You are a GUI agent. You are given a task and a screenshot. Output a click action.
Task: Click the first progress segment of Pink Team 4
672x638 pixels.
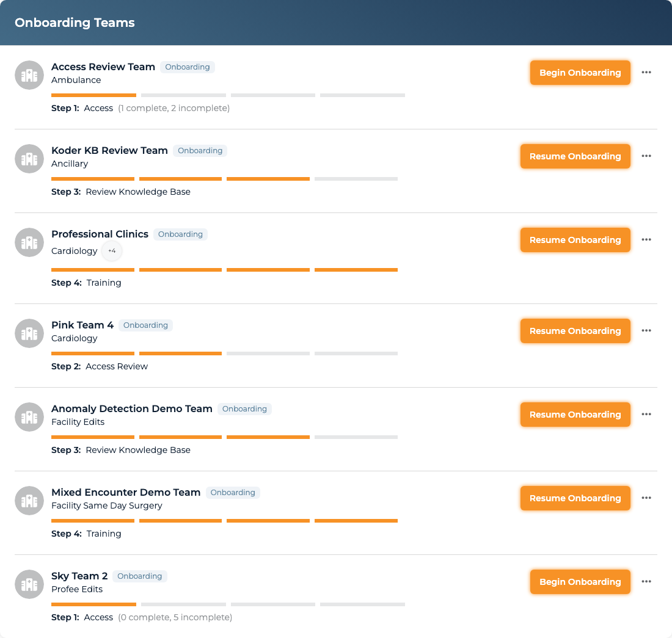click(93, 353)
